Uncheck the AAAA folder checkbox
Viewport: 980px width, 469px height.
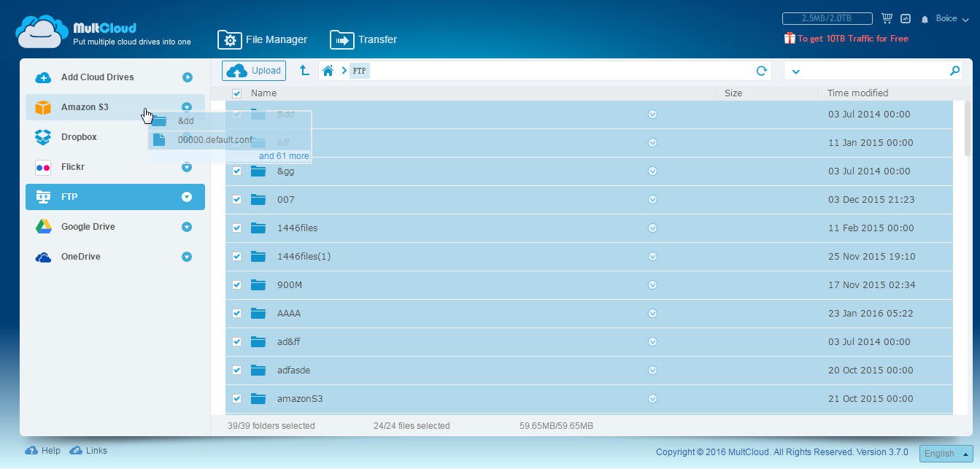coord(236,314)
